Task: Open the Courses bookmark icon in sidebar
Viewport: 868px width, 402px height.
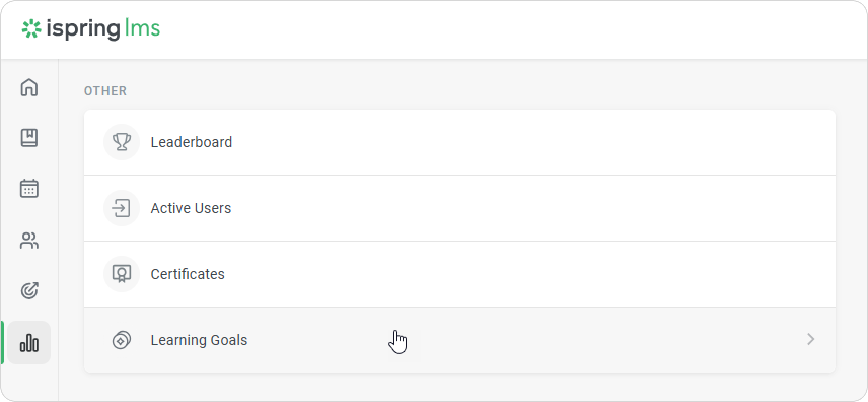Action: click(29, 138)
